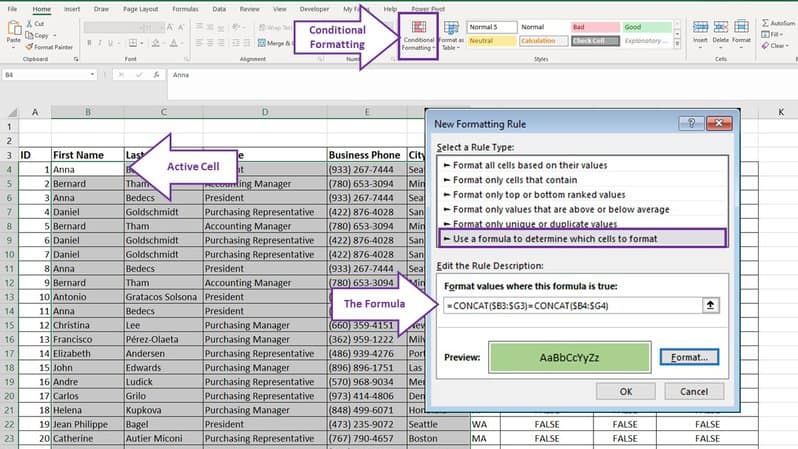Viewport: 798px width, 449px height.
Task: Click the Insert cells icon
Action: (700, 27)
